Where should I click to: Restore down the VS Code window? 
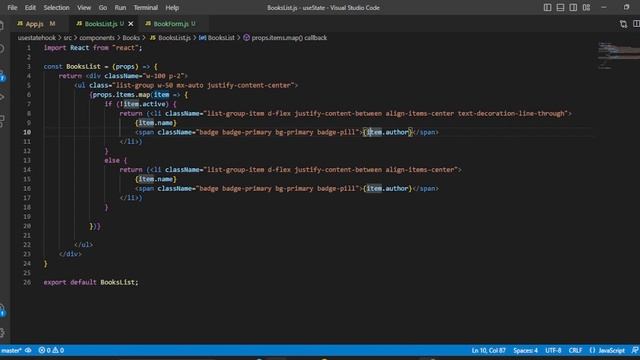pyautogui.click(x=626, y=7)
